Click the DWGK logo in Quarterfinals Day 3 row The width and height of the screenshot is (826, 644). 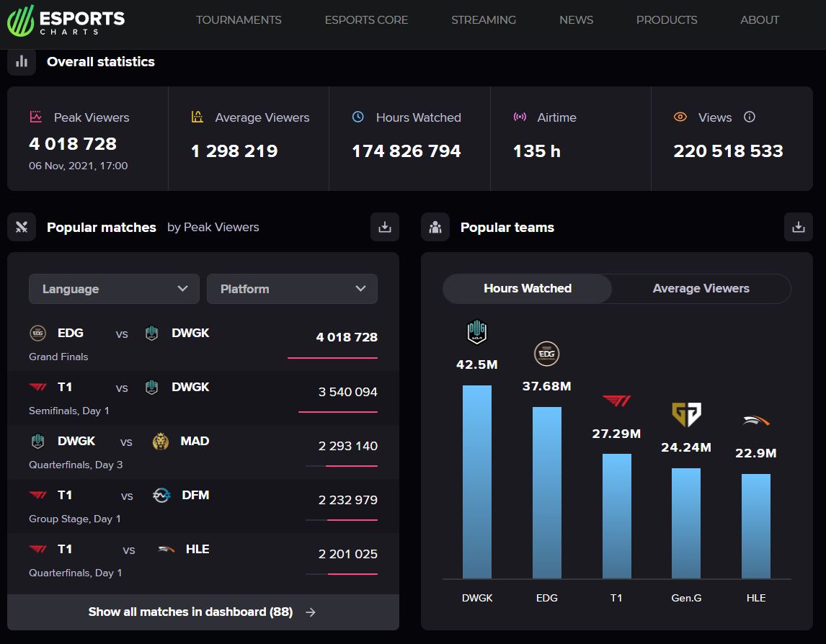[38, 441]
